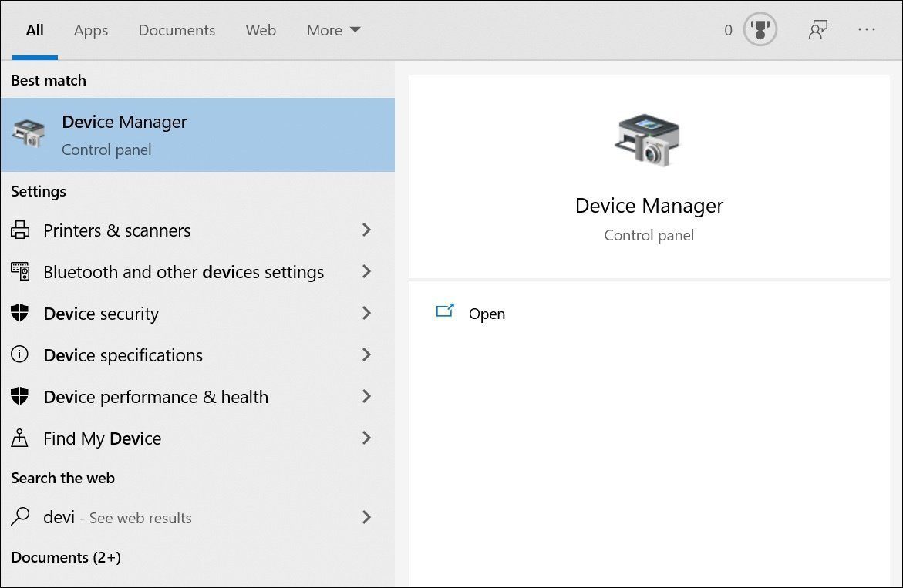
Task: Click the Find My Device location icon
Action: pos(19,438)
